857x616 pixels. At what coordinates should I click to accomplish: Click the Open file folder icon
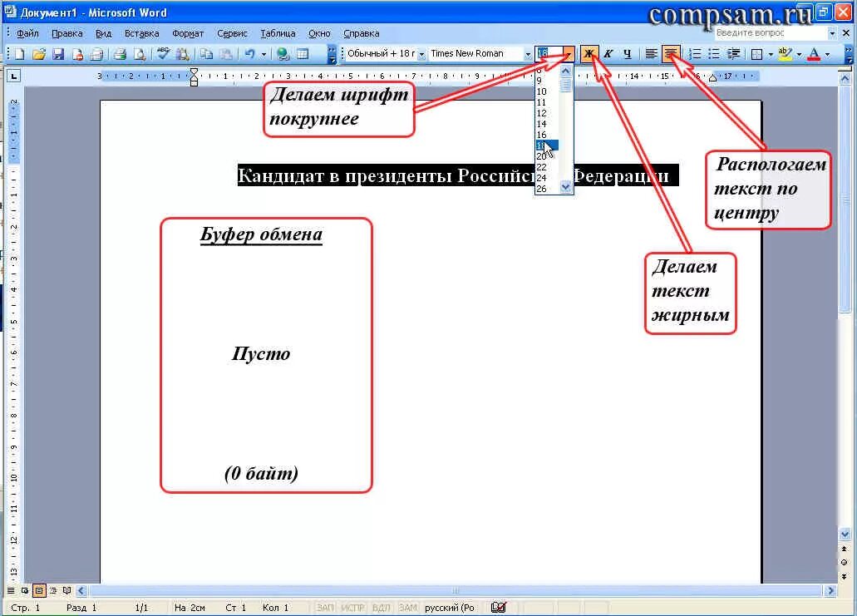39,53
